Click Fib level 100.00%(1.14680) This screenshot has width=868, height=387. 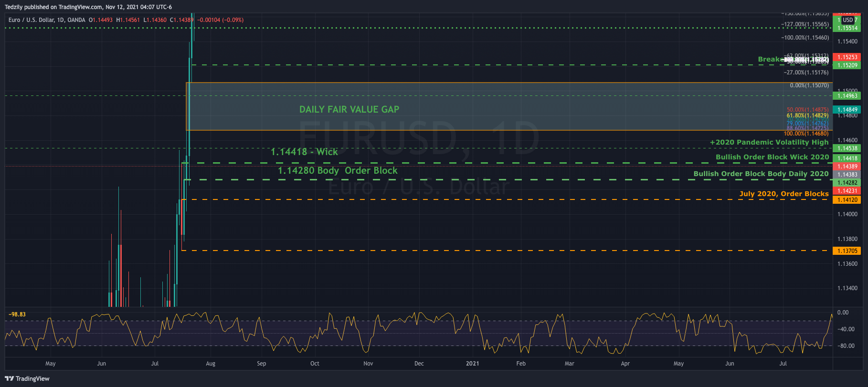coord(806,134)
